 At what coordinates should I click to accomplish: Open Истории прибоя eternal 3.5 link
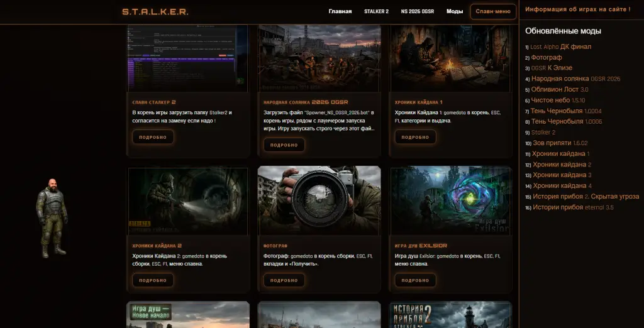coord(573,207)
